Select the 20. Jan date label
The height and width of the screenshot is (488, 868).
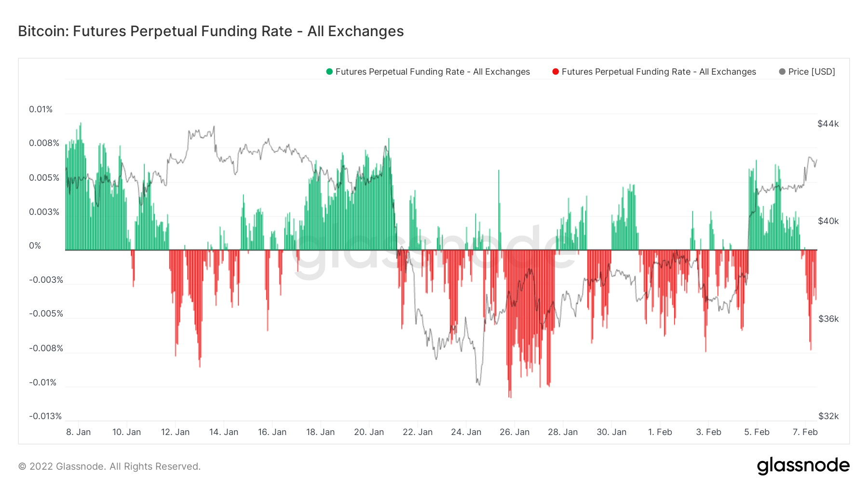[x=369, y=432]
